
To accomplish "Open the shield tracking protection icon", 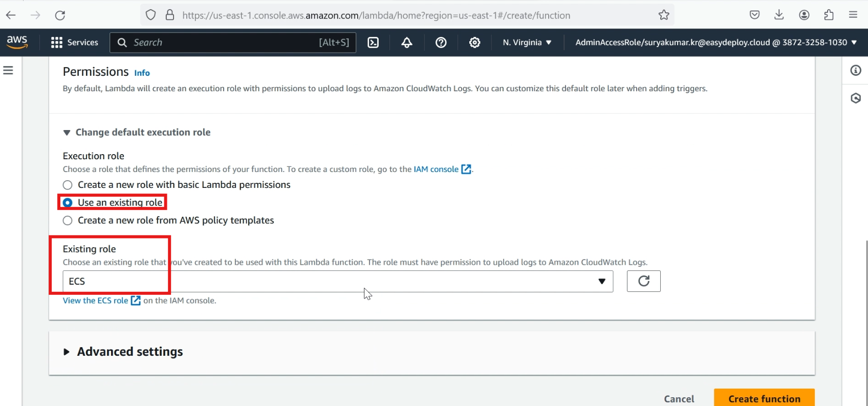I will (150, 15).
